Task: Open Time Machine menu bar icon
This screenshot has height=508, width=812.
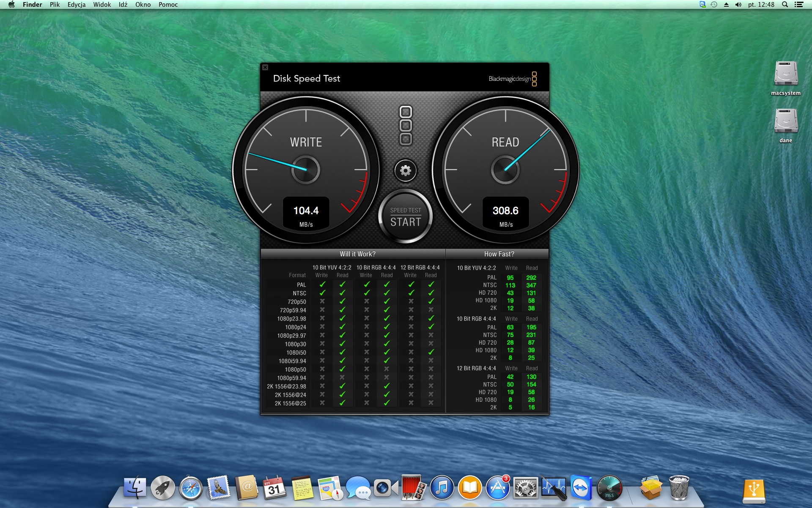Action: coord(714,5)
